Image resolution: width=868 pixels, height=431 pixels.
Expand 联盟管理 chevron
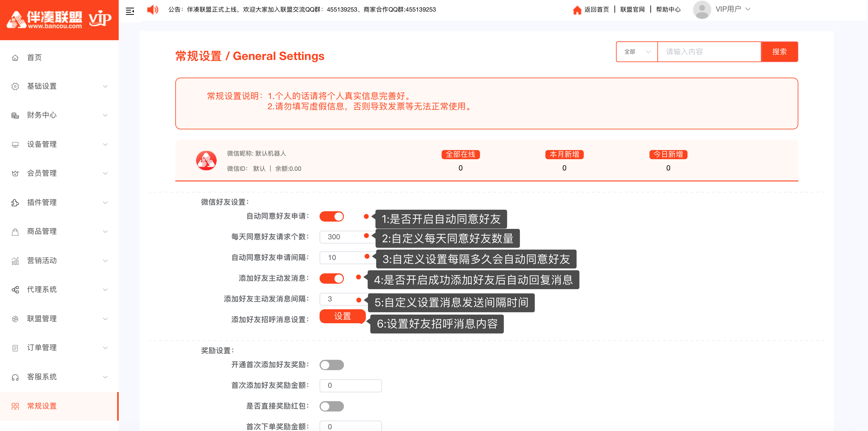tap(105, 319)
